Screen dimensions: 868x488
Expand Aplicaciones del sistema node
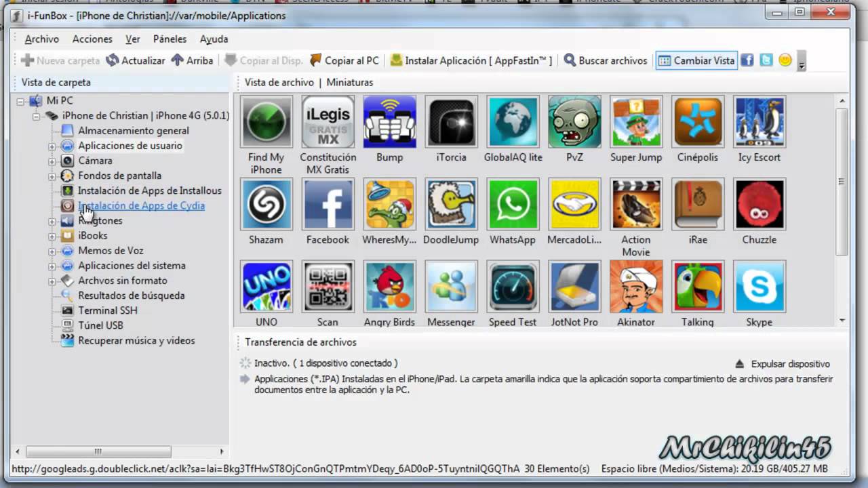pos(52,266)
